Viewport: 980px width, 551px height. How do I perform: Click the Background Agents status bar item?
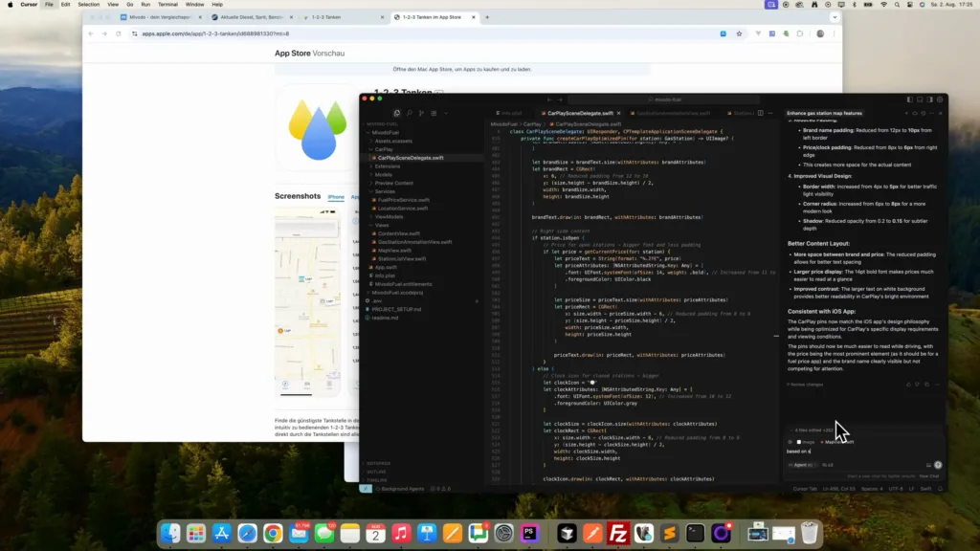401,489
